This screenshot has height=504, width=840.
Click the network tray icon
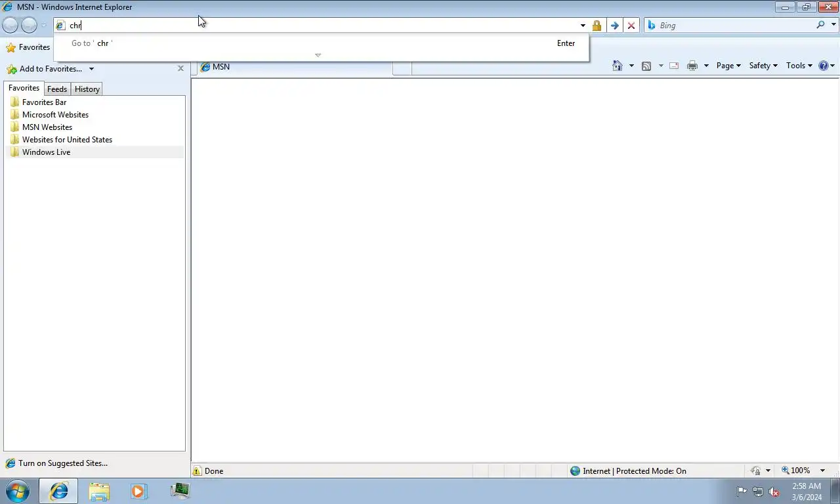click(x=758, y=492)
